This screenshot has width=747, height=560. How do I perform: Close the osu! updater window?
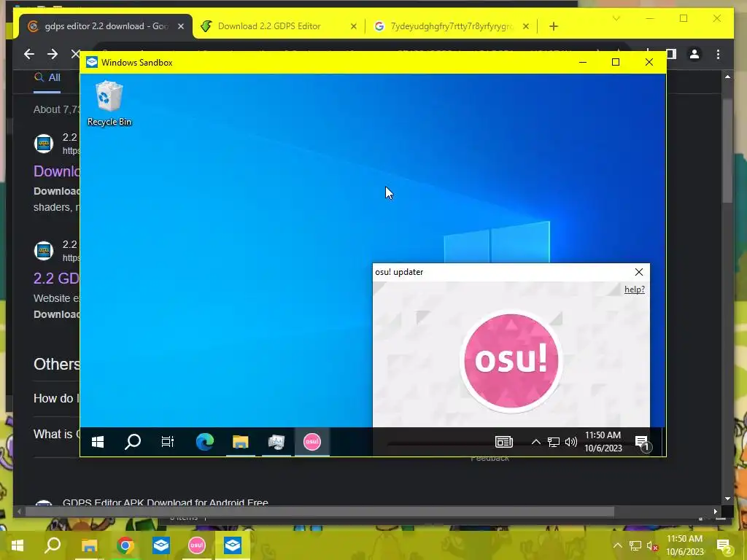click(639, 272)
